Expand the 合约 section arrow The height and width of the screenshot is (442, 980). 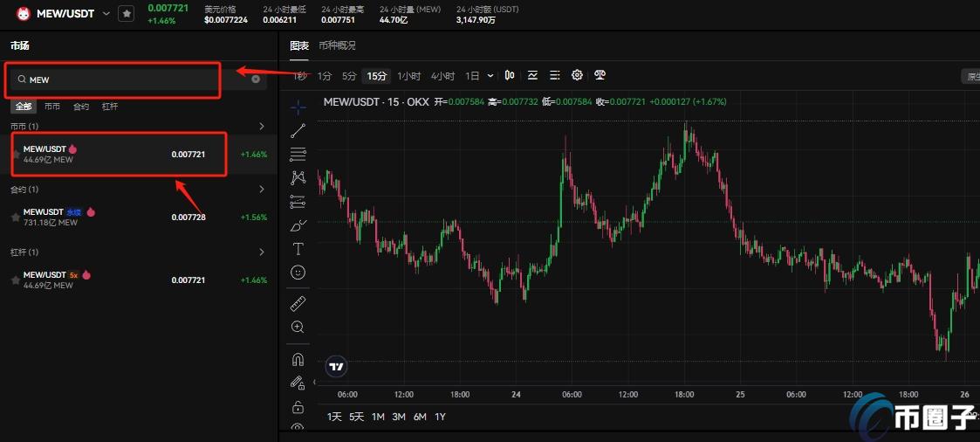click(262, 190)
